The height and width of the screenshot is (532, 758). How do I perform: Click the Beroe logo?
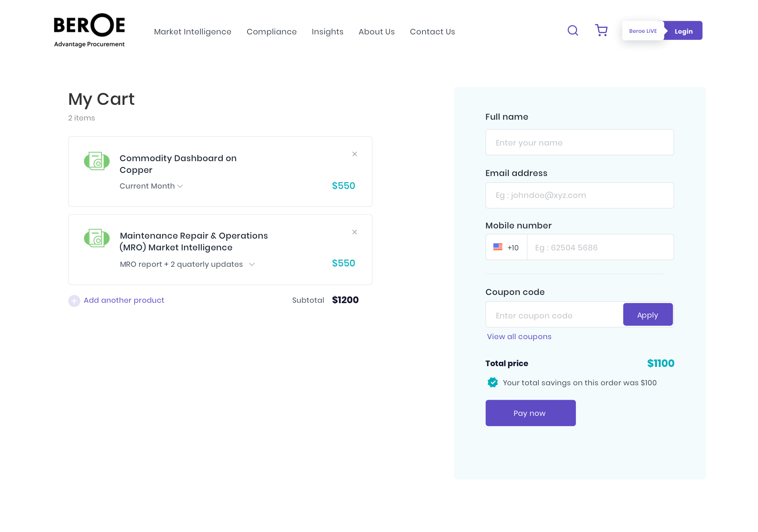[89, 31]
